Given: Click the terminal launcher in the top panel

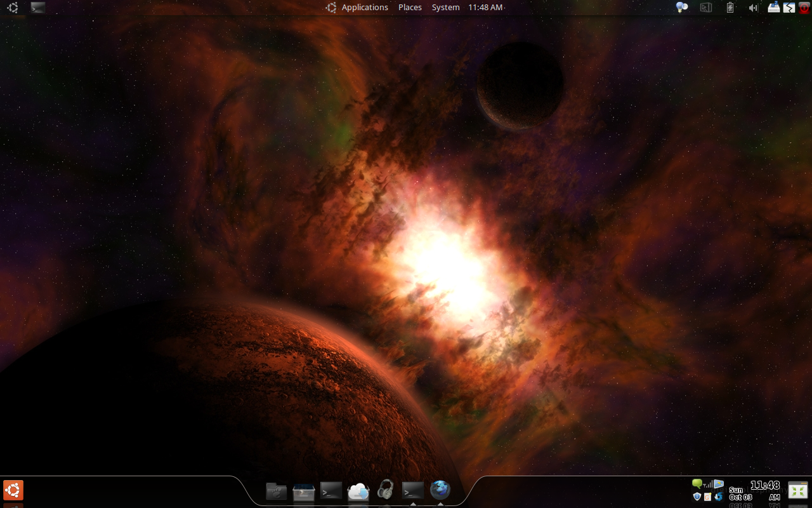Looking at the screenshot, I should coord(38,8).
